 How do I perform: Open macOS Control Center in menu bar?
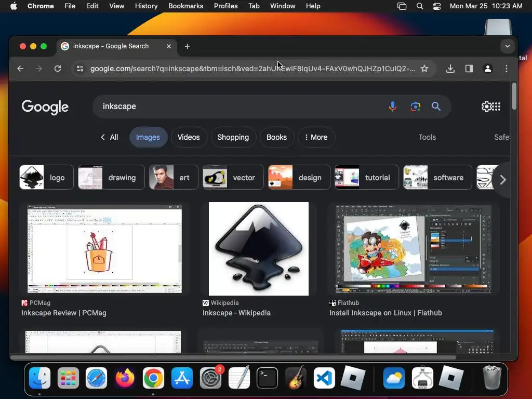(x=436, y=6)
